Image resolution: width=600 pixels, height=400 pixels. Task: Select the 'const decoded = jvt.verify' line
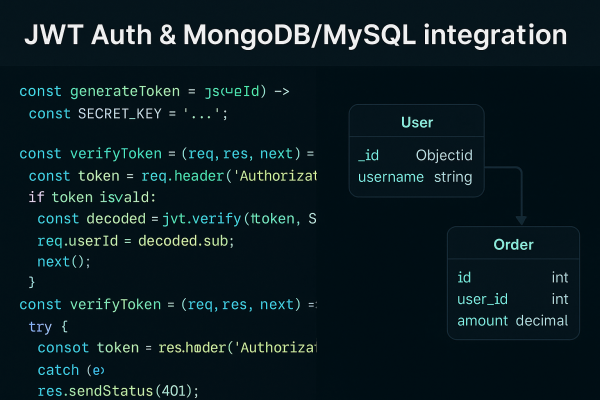click(177, 219)
